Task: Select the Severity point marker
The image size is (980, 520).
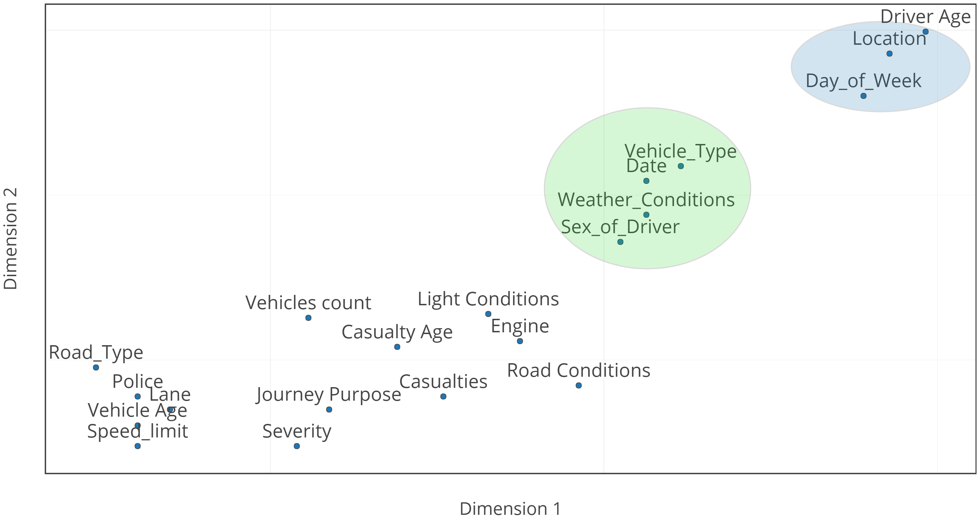Action: tap(297, 446)
